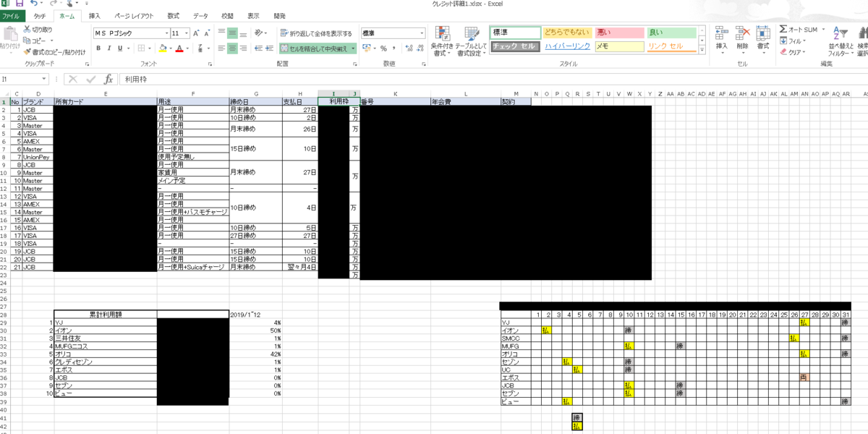This screenshot has height=434, width=868.
Task: Switch to the Formulas (数式) tab
Action: click(x=174, y=15)
